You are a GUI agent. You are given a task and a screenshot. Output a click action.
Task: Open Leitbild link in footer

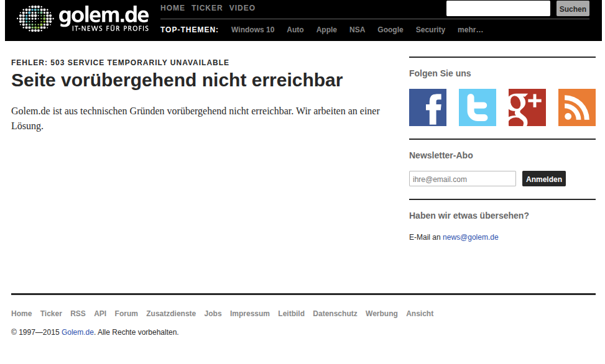click(x=292, y=314)
